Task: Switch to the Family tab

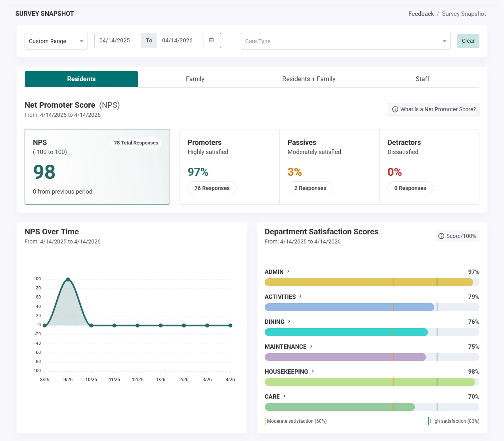Action: tap(195, 79)
